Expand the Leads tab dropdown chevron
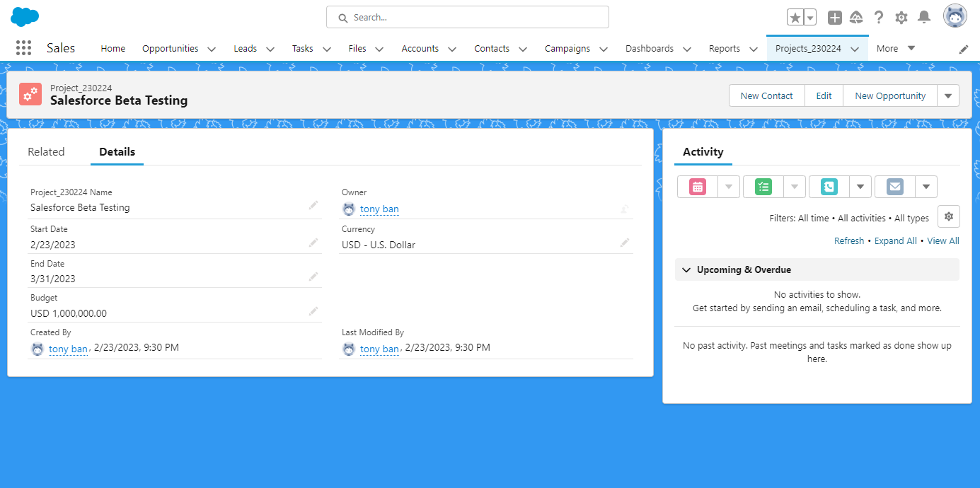Image resolution: width=980 pixels, height=488 pixels. point(270,49)
